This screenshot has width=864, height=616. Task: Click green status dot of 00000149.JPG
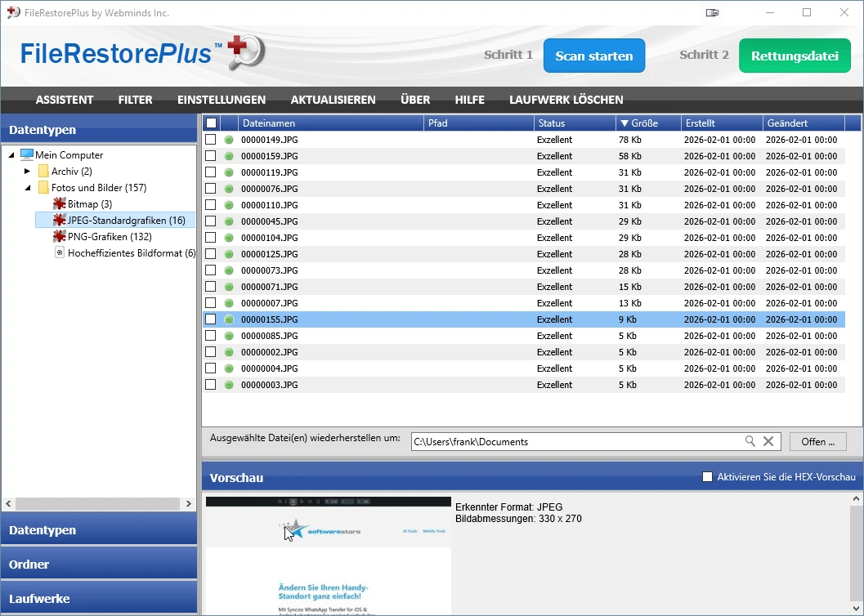click(x=229, y=140)
